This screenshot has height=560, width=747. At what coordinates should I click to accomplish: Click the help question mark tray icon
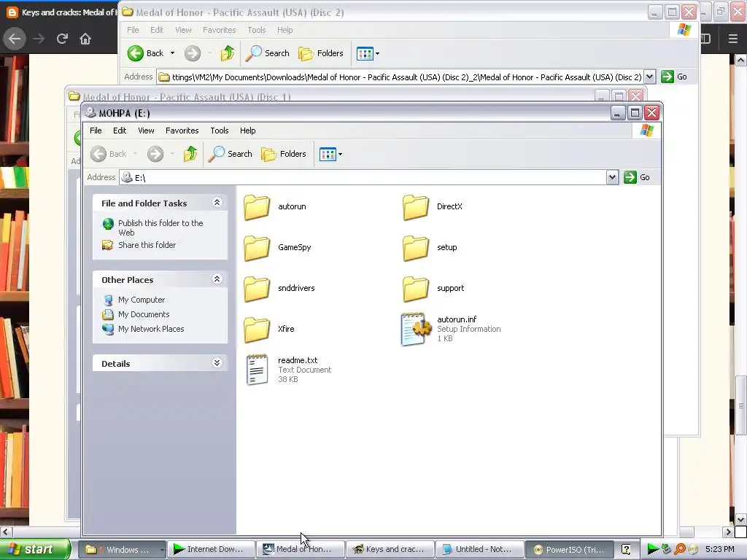(626, 549)
